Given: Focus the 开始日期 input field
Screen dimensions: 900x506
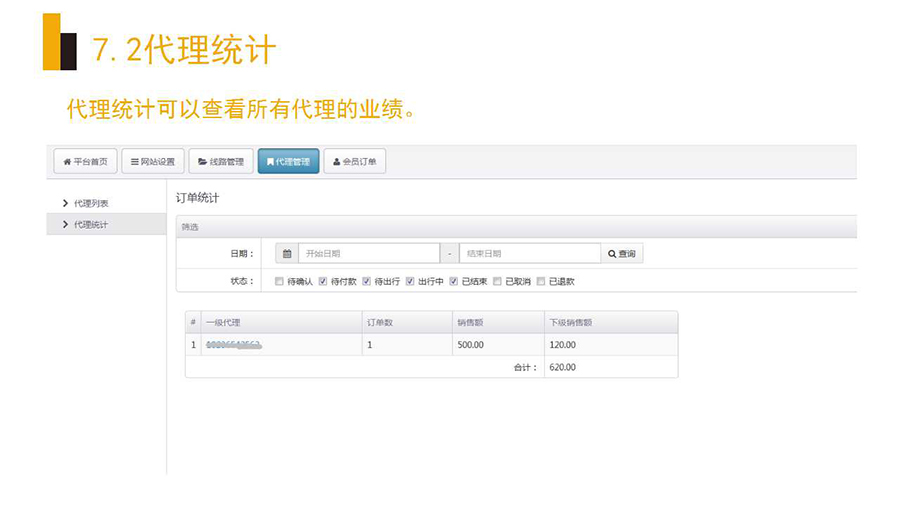Looking at the screenshot, I should [x=369, y=254].
